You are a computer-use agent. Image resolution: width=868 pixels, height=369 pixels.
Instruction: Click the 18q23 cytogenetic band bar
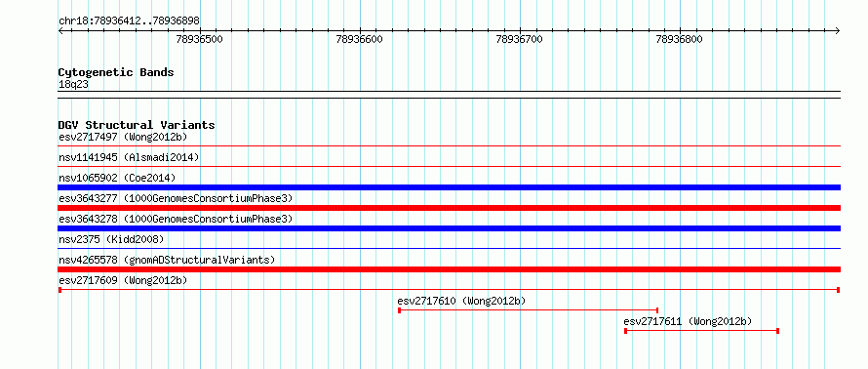click(x=450, y=95)
